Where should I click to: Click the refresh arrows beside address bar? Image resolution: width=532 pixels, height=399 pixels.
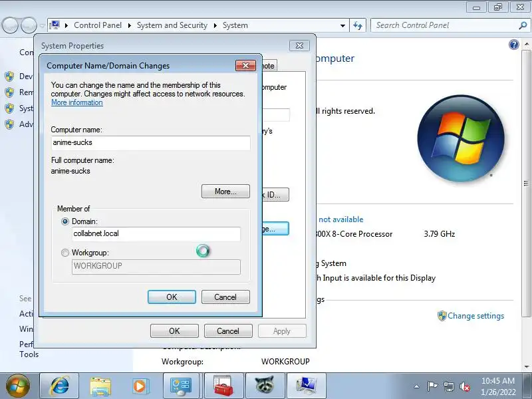click(358, 25)
